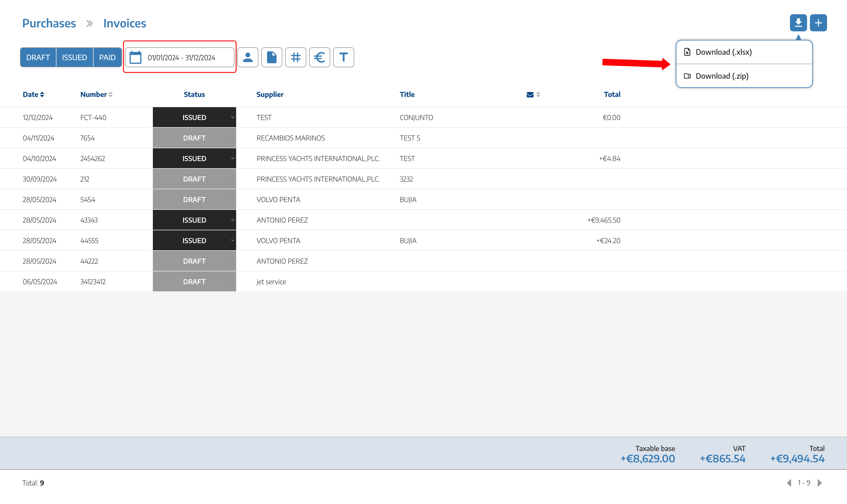Click the Supplier column header
Image resolution: width=847 pixels, height=504 pixels.
tap(270, 94)
